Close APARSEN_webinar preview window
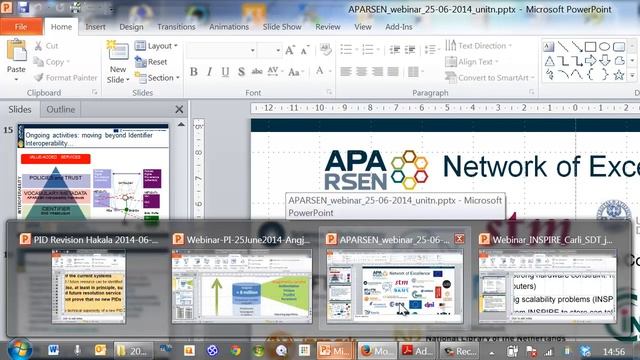 coord(459,238)
